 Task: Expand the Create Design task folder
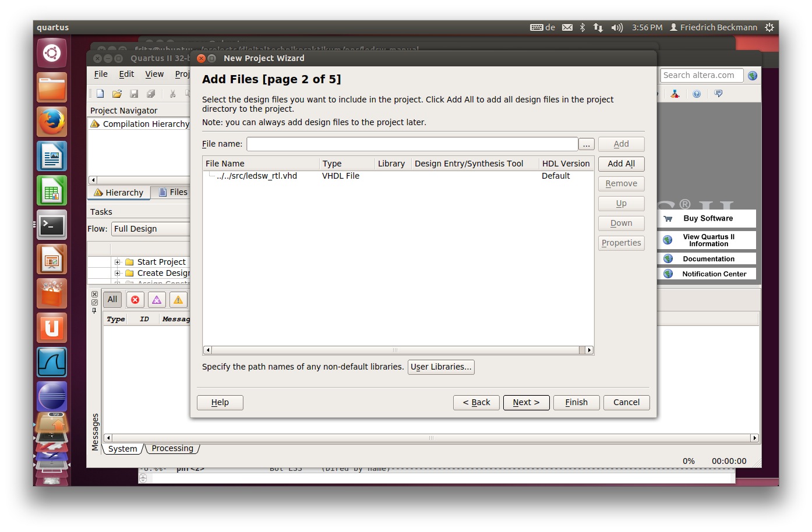point(117,273)
